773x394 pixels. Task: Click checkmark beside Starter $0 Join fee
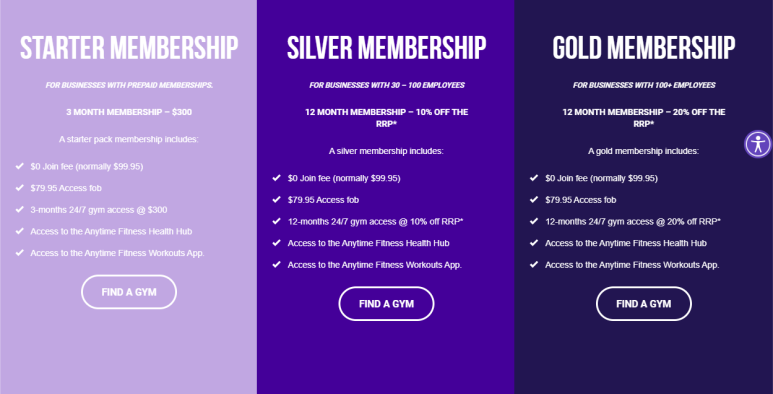(20, 166)
